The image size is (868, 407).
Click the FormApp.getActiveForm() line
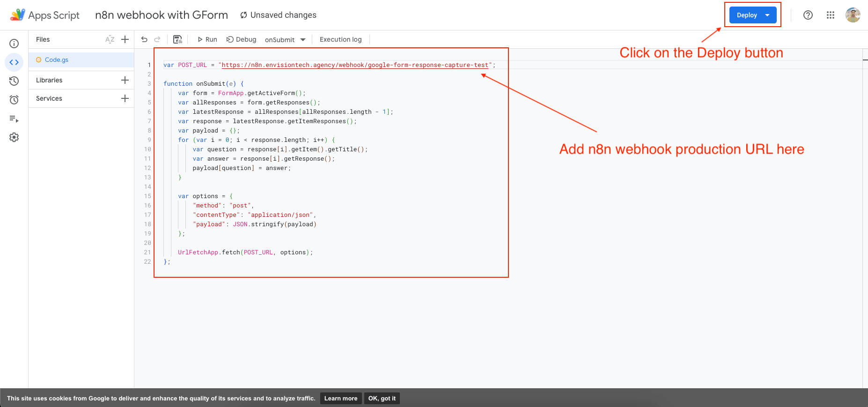point(242,93)
